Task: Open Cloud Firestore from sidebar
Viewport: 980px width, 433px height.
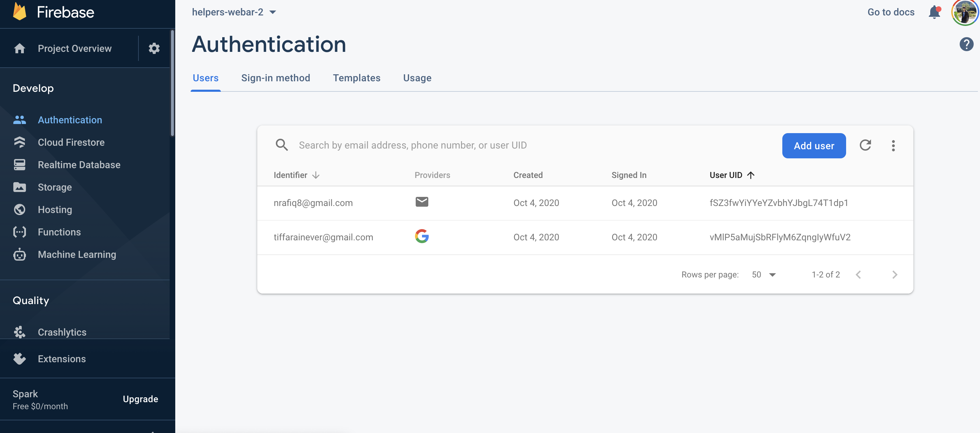Action: [71, 142]
